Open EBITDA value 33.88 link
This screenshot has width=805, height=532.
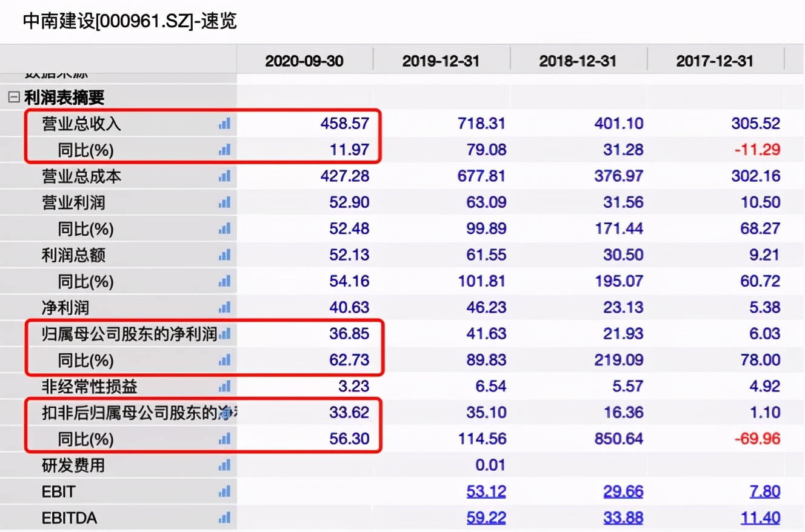click(623, 518)
